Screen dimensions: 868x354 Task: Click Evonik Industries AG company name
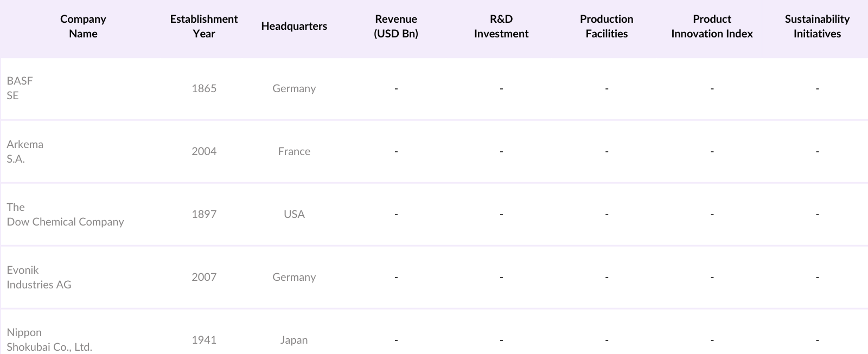(39, 277)
